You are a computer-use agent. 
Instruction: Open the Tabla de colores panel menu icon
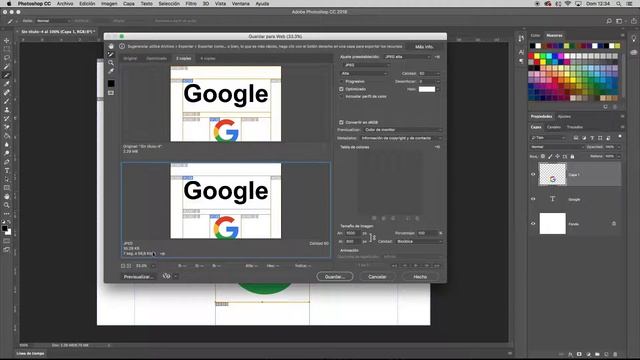(437, 147)
